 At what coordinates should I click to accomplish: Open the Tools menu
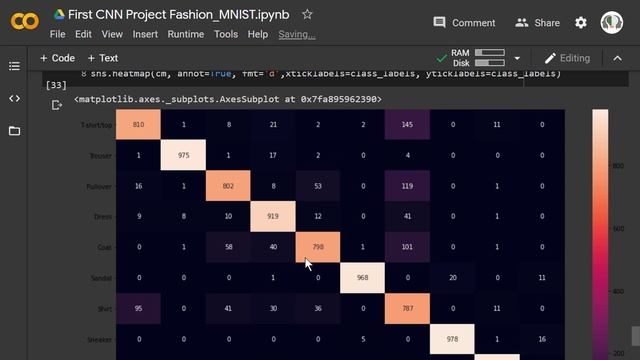(x=226, y=34)
